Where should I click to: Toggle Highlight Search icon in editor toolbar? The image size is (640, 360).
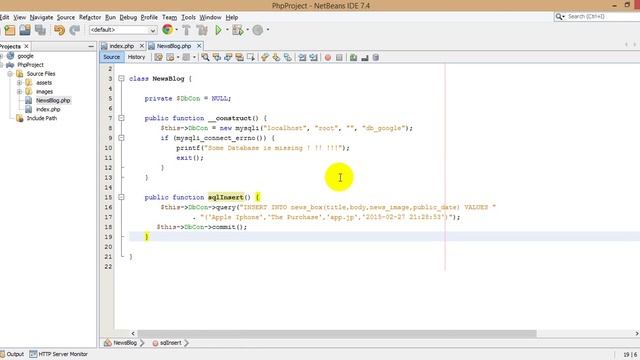[x=240, y=58]
